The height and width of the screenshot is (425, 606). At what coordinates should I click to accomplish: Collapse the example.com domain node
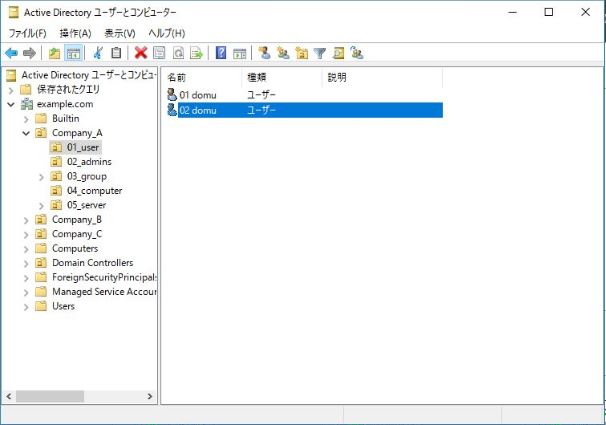[x=11, y=104]
